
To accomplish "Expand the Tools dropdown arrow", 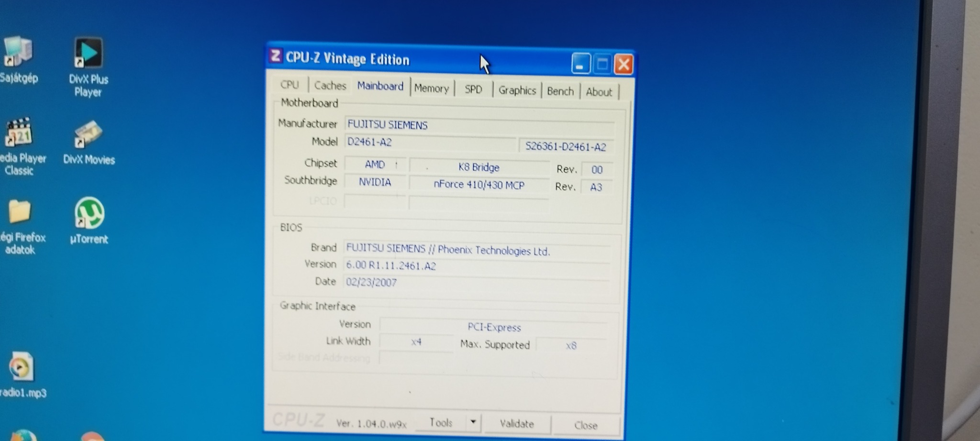I will coord(473,422).
